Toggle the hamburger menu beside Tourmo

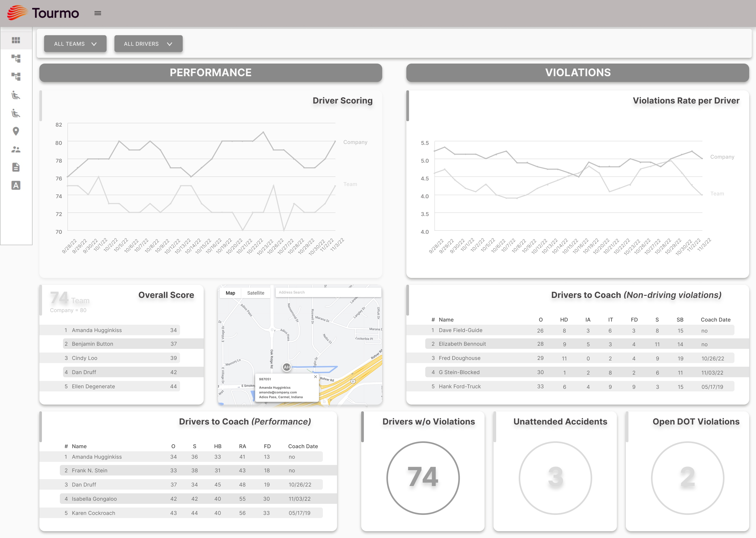[98, 13]
